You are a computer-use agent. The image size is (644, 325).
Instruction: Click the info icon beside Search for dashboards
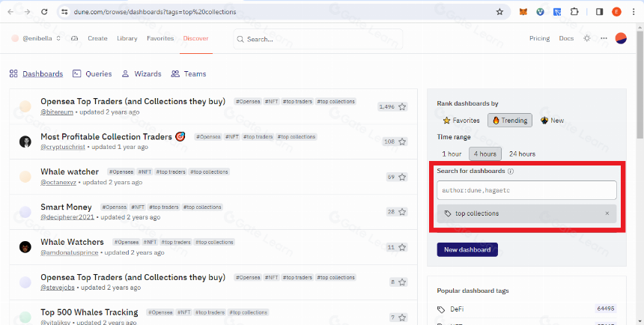coord(511,171)
